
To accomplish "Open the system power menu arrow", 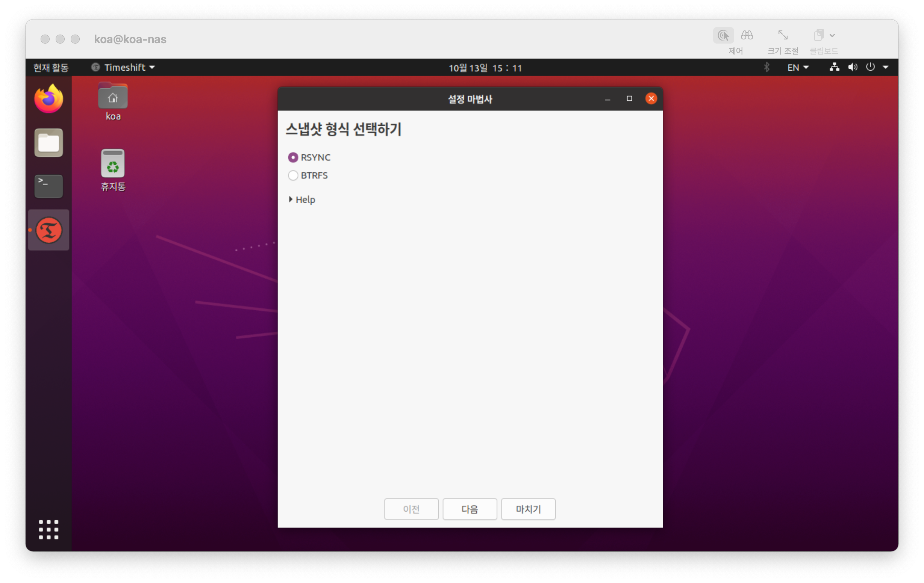I will tap(886, 68).
